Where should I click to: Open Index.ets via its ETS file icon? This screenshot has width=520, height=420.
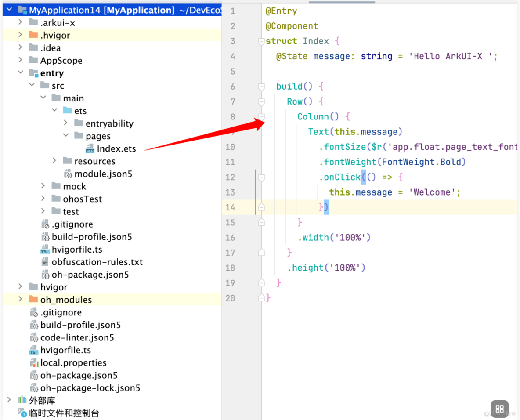point(90,148)
